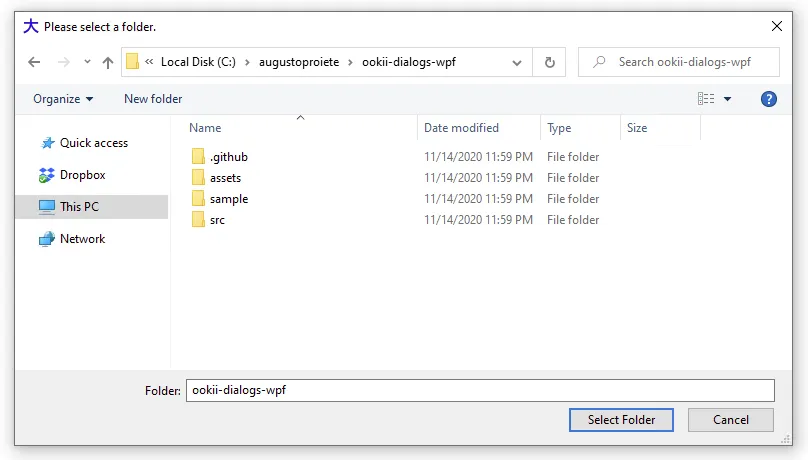Sort by the Date modified column
Screen dimensions: 808x460
click(x=461, y=128)
